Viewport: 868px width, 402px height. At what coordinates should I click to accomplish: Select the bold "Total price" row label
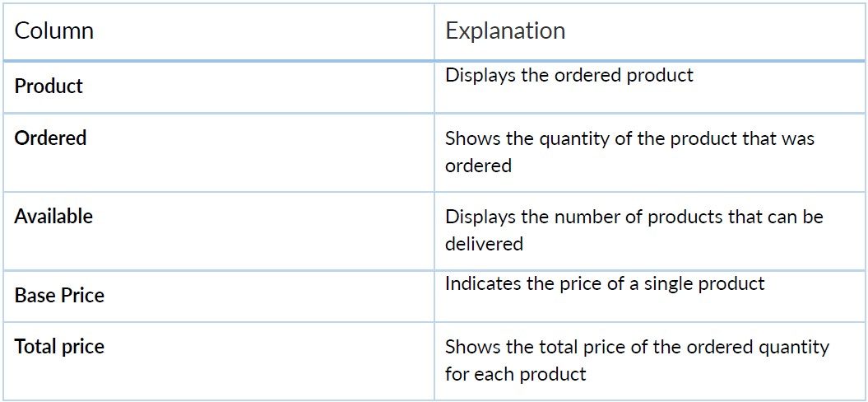tap(59, 346)
